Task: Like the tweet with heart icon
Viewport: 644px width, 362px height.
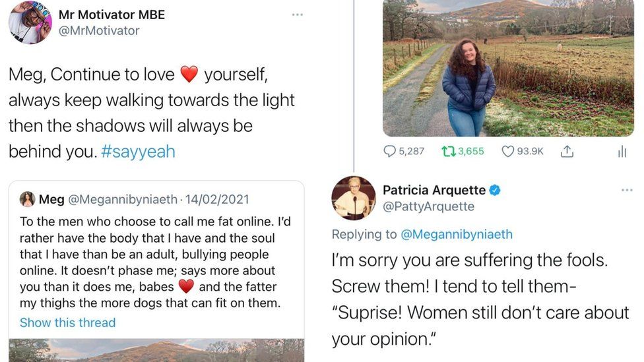Action: click(507, 151)
